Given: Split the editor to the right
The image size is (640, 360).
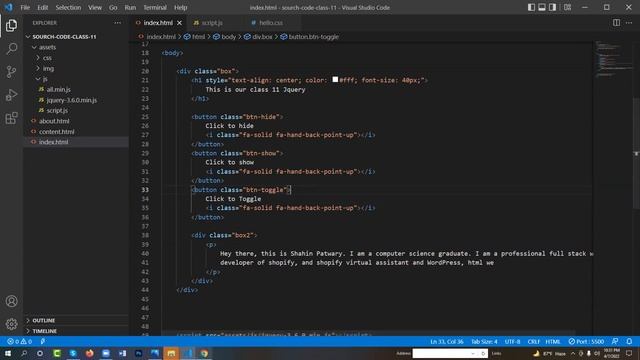Looking at the screenshot, I should coord(616,23).
